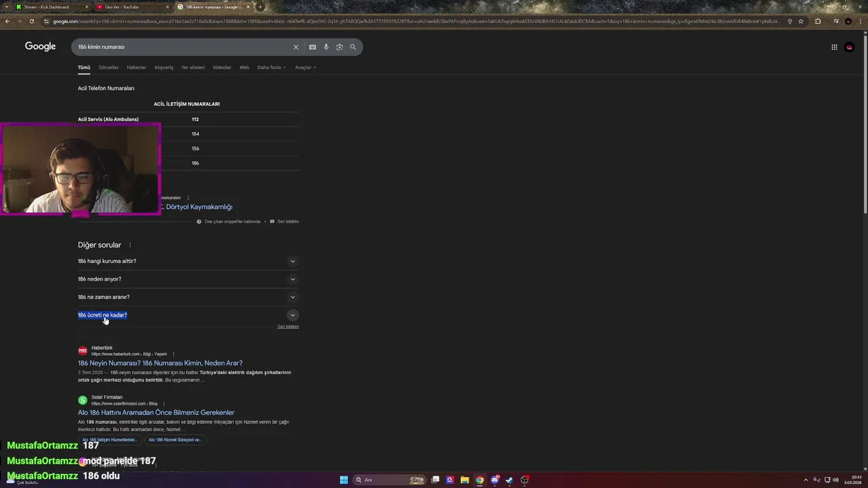Open Discord from the taskbar
The width and height of the screenshot is (868, 488).
coord(494,480)
